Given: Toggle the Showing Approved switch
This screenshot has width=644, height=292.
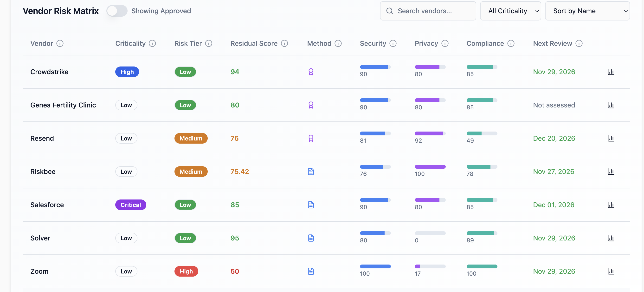Looking at the screenshot, I should tap(117, 11).
